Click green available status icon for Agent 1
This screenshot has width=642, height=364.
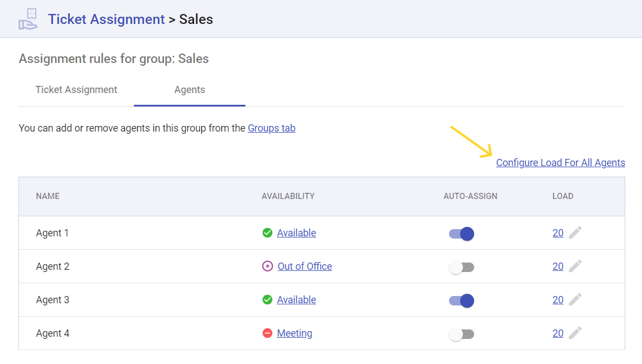267,232
